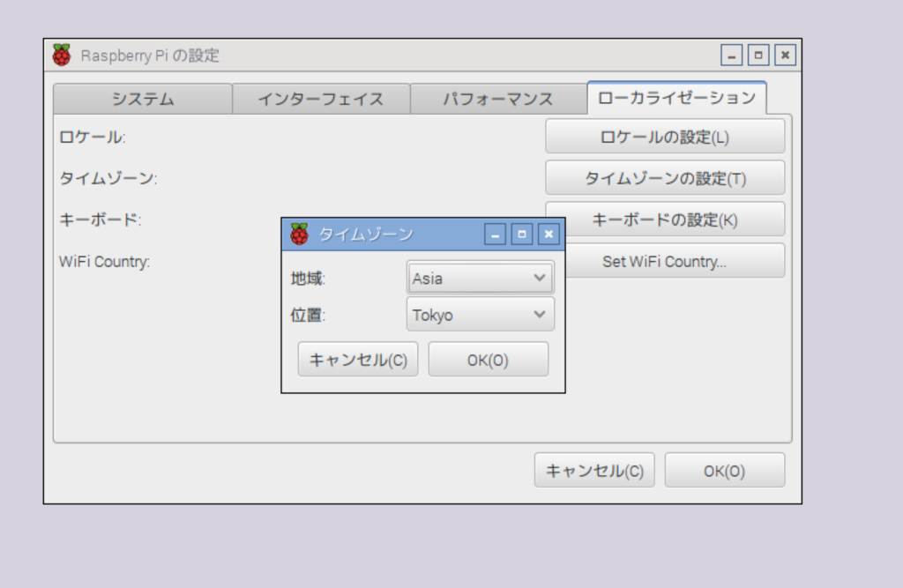
Task: Click the キーボード: label
Action: pos(101,220)
